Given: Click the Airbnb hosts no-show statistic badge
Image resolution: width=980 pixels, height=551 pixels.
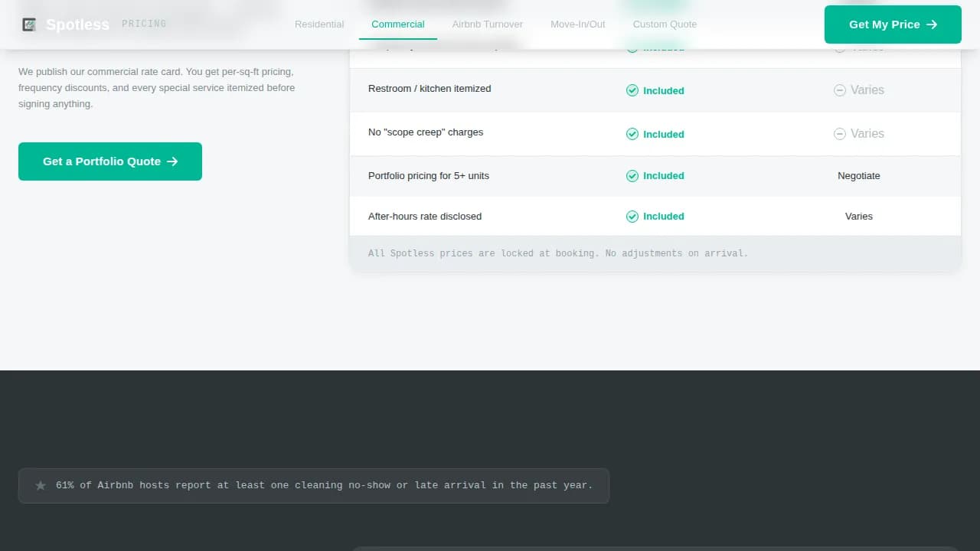Looking at the screenshot, I should [x=313, y=485].
